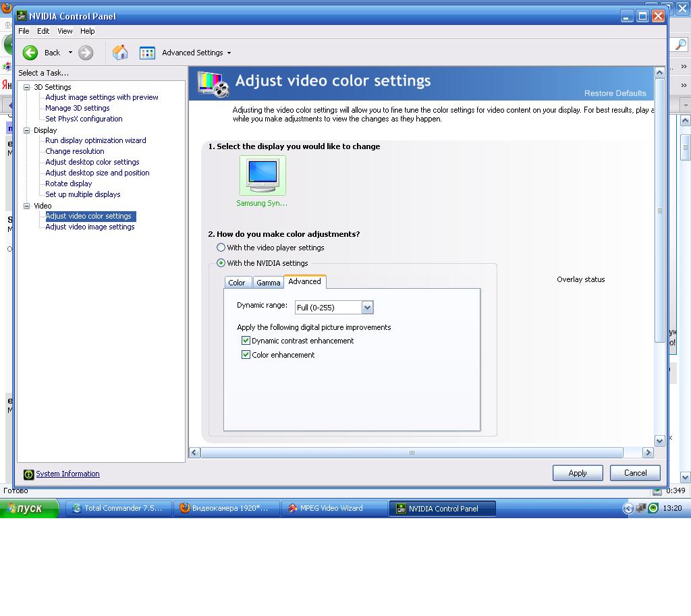Click the пуск Start button
Viewport: 691px width, 616px height.
pyautogui.click(x=29, y=508)
